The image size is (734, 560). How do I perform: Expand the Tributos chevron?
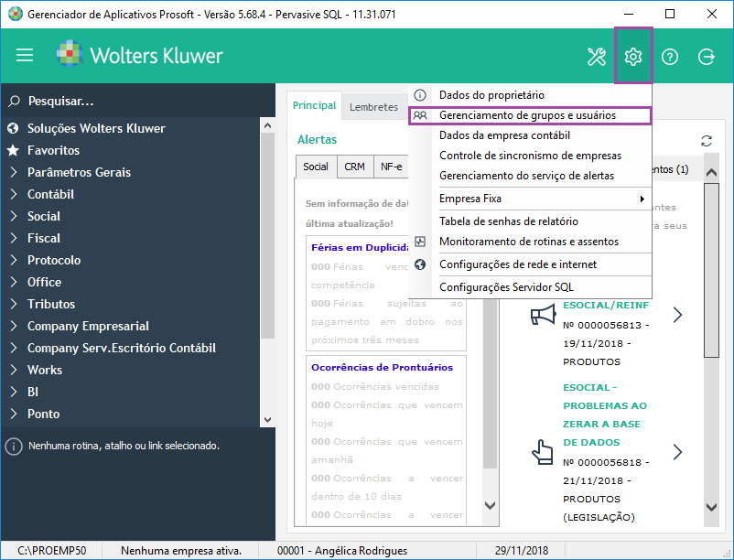(14, 304)
